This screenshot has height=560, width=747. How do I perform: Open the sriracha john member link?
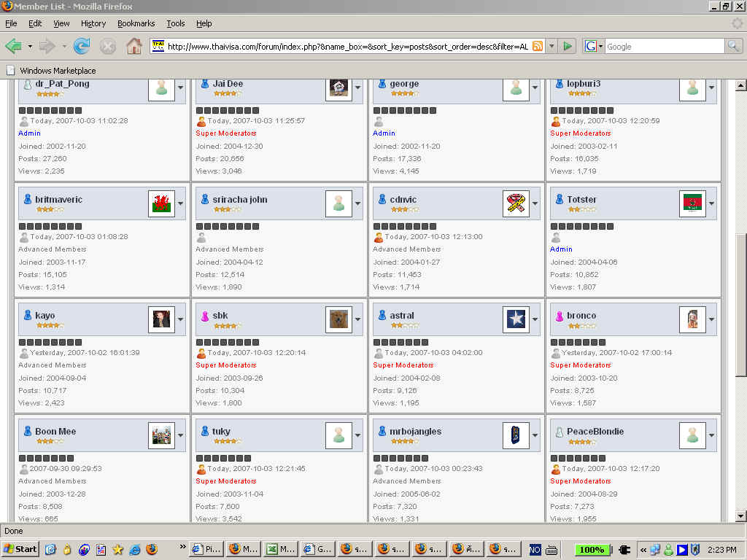tap(239, 199)
